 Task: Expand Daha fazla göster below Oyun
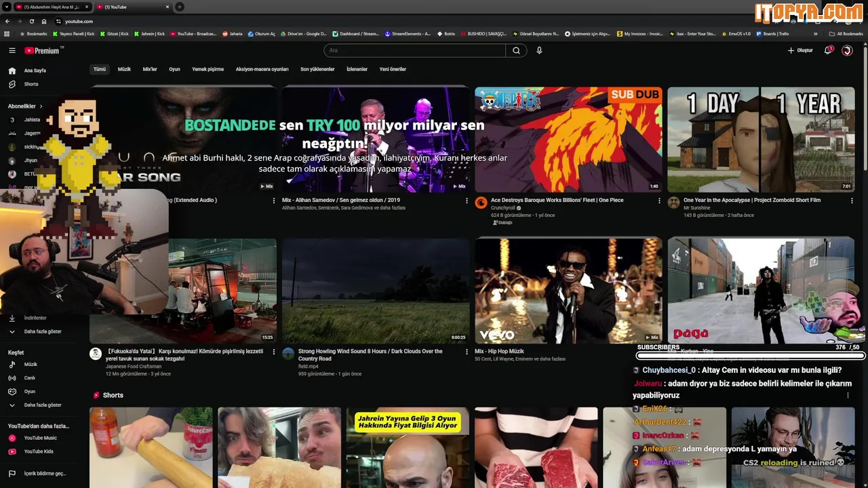pyautogui.click(x=44, y=405)
